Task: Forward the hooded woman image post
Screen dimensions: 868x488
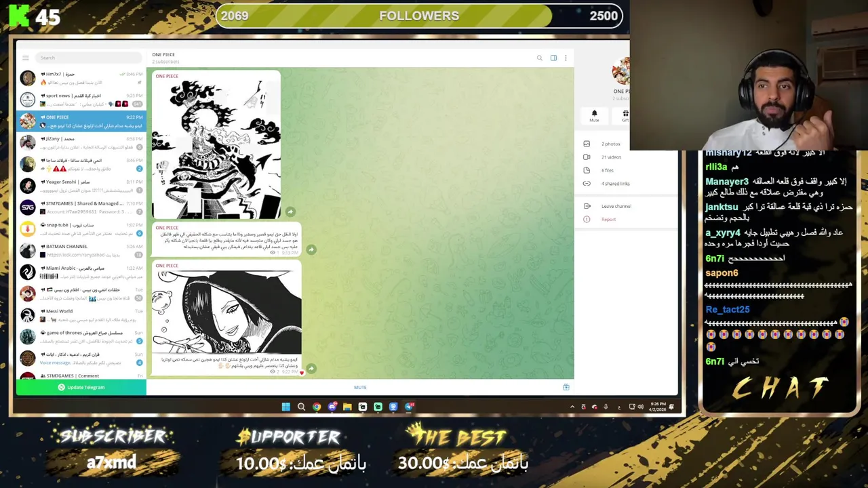Action: pyautogui.click(x=311, y=369)
